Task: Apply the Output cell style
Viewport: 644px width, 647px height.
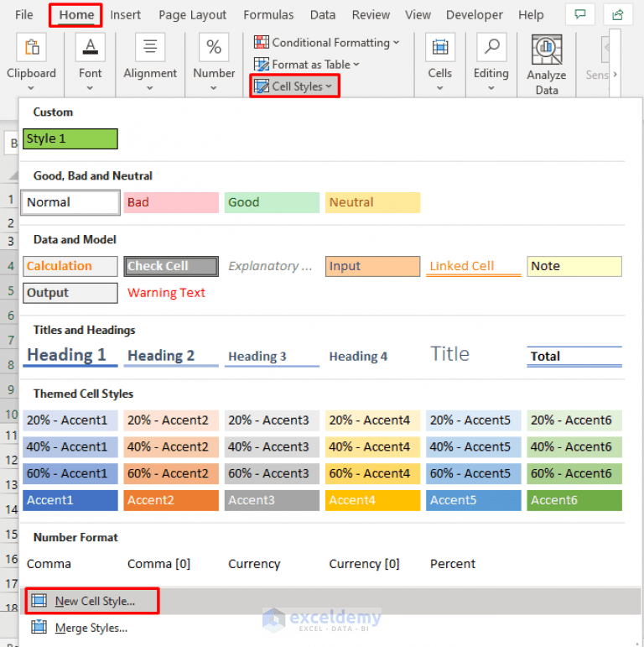Action: 70,293
